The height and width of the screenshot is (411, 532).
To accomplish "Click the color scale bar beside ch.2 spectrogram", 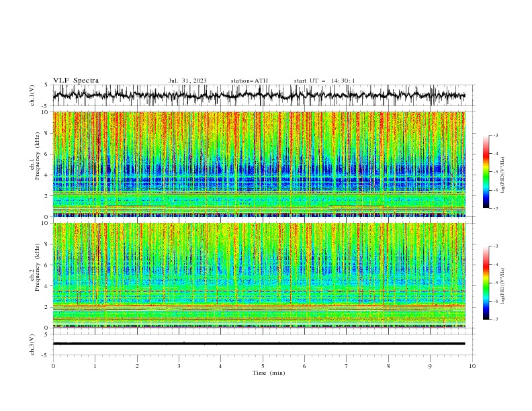I will (x=486, y=283).
